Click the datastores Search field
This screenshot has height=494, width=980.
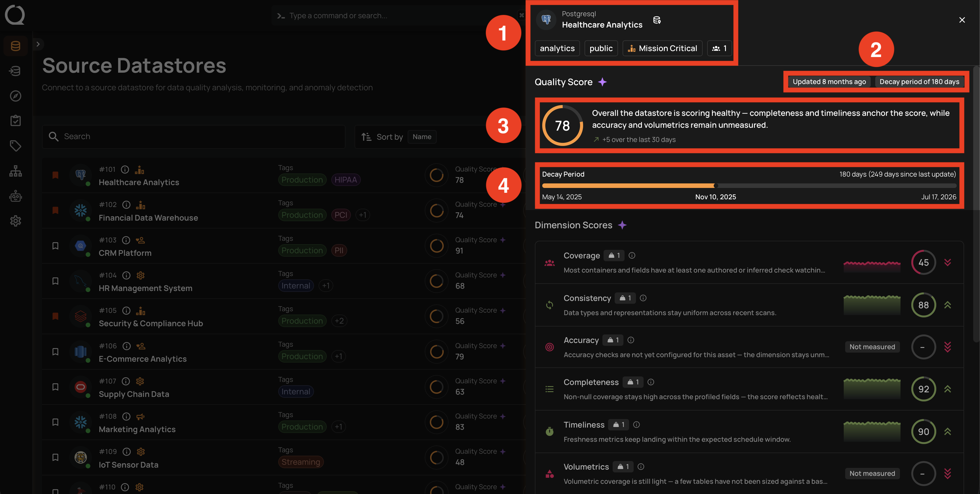click(194, 137)
